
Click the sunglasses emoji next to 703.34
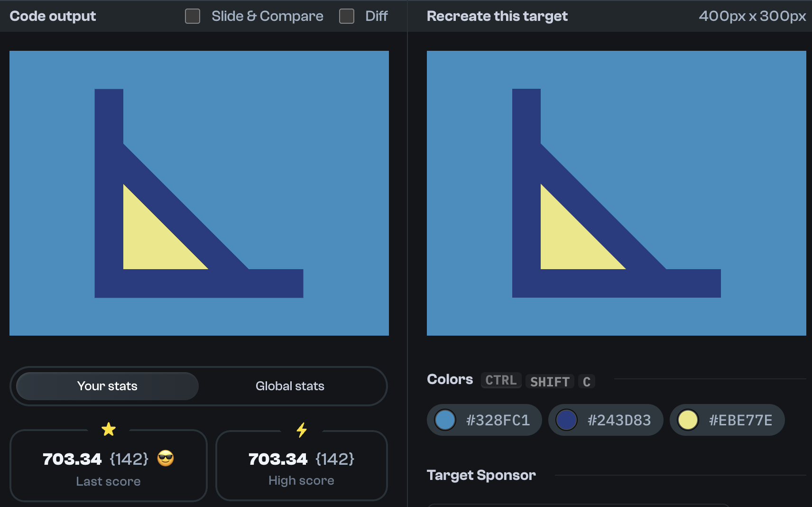[x=165, y=459]
